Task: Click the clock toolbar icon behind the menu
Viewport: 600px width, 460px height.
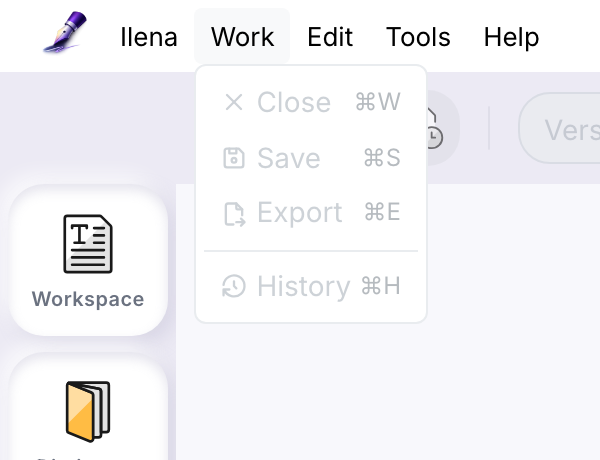Action: coord(434,128)
